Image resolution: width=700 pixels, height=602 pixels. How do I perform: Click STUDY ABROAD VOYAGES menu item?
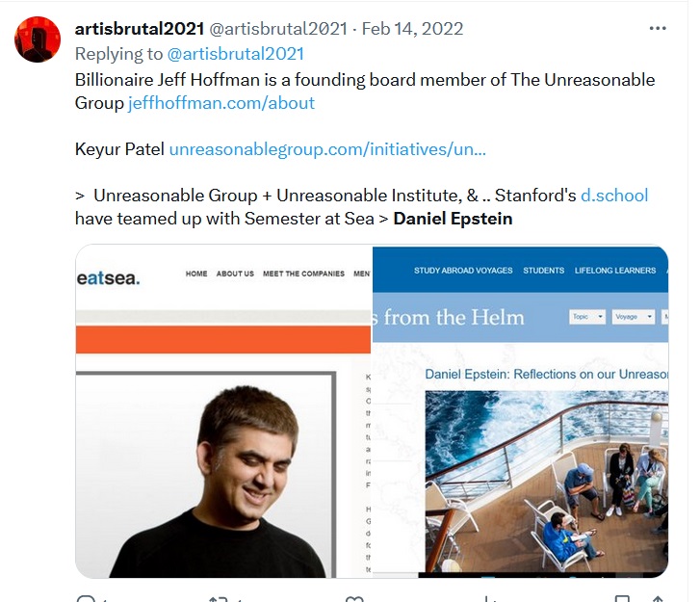(463, 271)
